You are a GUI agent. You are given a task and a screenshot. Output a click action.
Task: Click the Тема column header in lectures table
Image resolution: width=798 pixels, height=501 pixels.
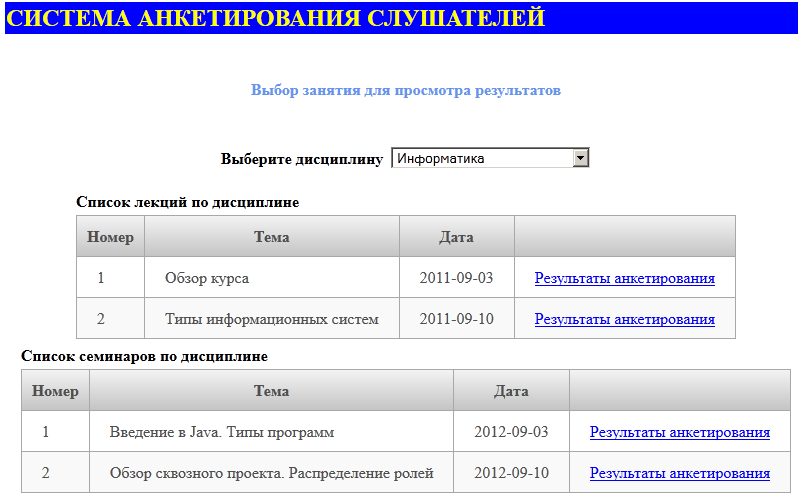[x=272, y=237]
